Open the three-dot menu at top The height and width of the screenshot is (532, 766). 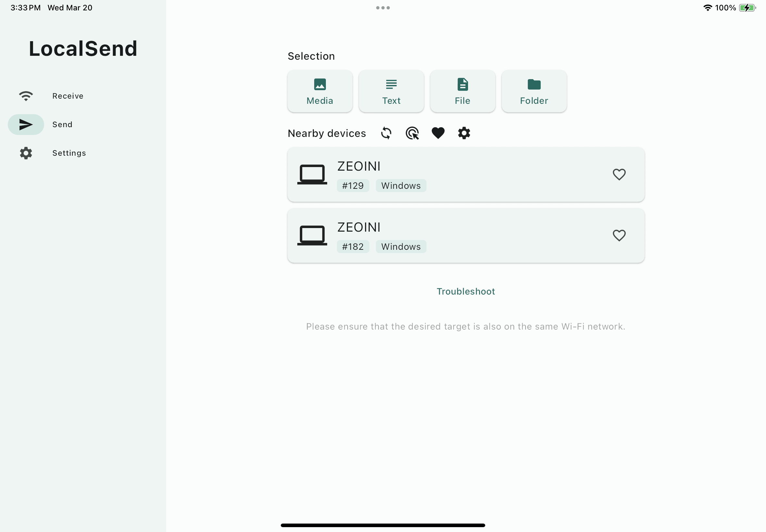[x=382, y=7]
